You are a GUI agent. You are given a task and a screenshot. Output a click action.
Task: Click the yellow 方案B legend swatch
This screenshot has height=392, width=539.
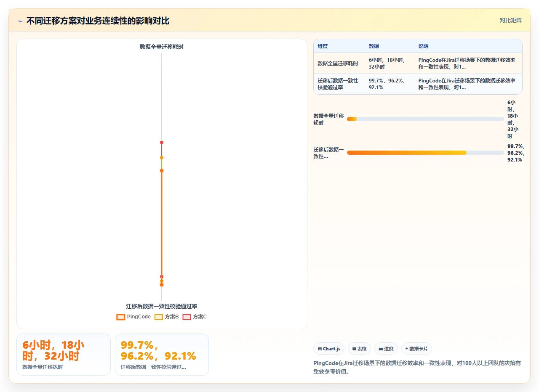coord(159,317)
